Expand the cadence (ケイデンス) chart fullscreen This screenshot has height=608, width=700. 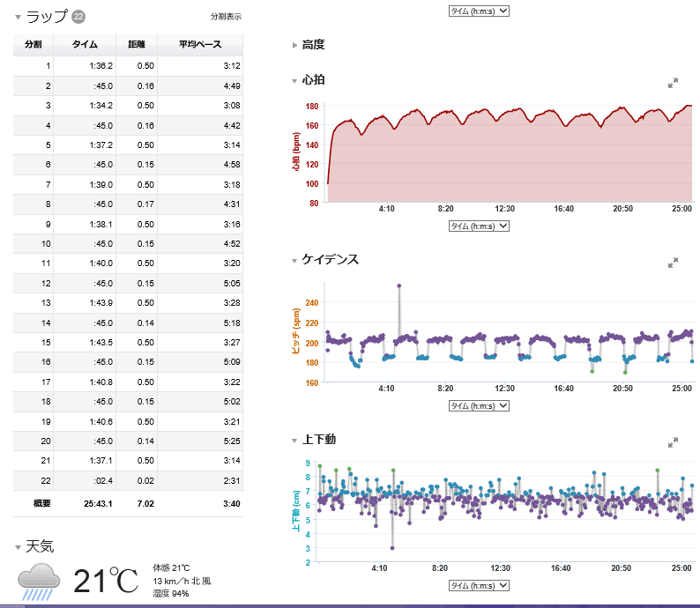[x=673, y=263]
